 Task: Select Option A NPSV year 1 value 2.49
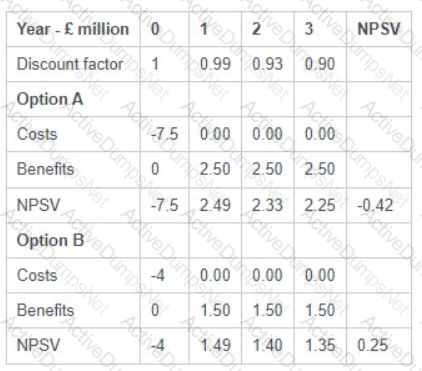tap(215, 205)
